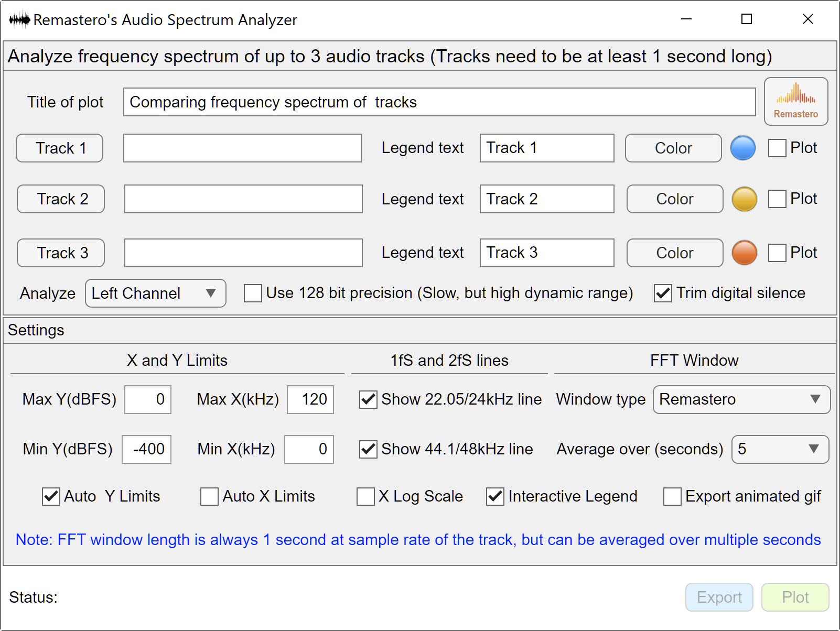This screenshot has height=631, width=840.
Task: Disable Auto Y Limits checkbox
Action: [51, 496]
